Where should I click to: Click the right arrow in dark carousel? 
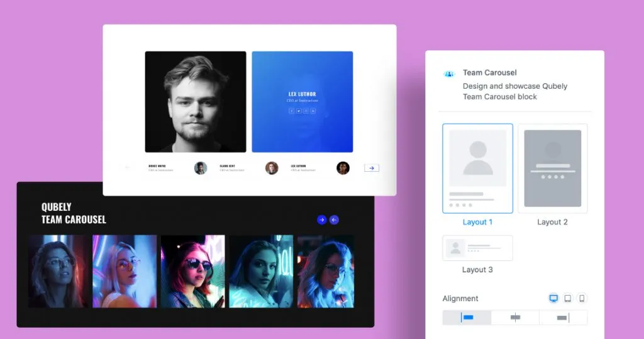[322, 220]
